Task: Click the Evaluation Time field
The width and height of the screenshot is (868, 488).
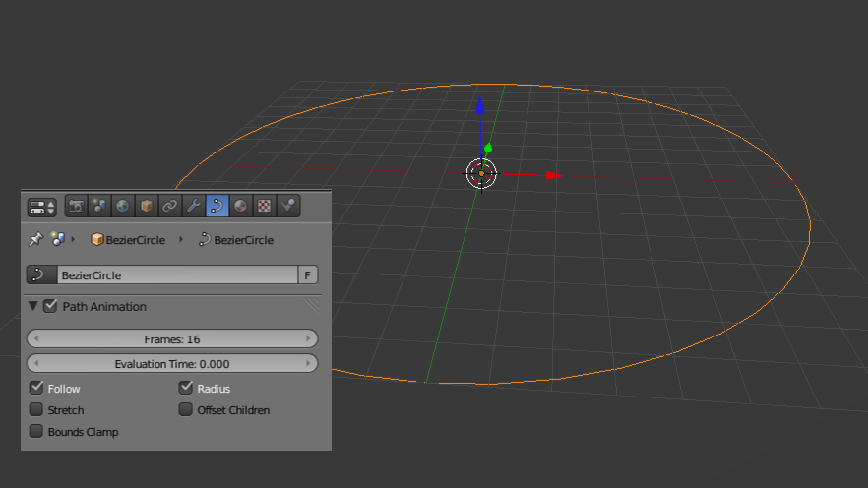Action: tap(172, 363)
